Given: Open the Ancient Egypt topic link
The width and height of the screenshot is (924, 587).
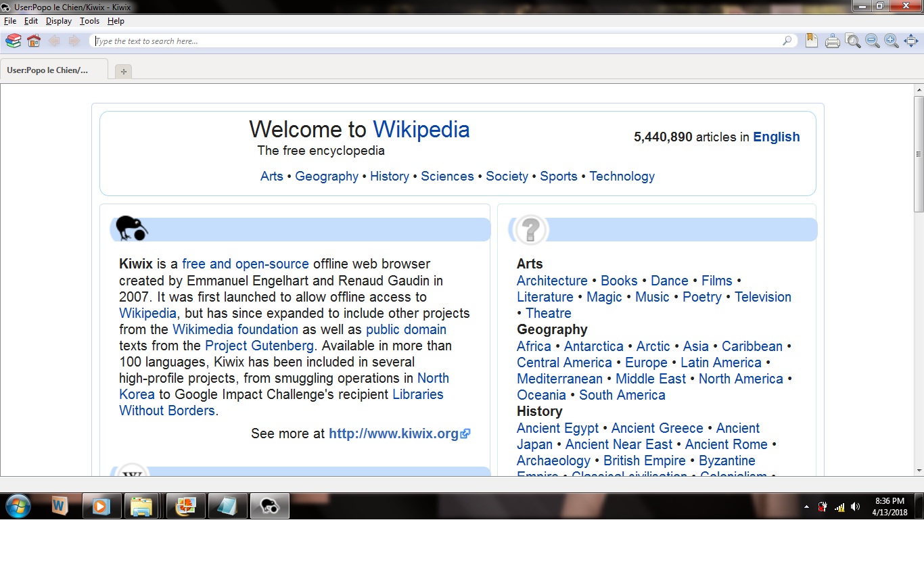Looking at the screenshot, I should [x=558, y=428].
